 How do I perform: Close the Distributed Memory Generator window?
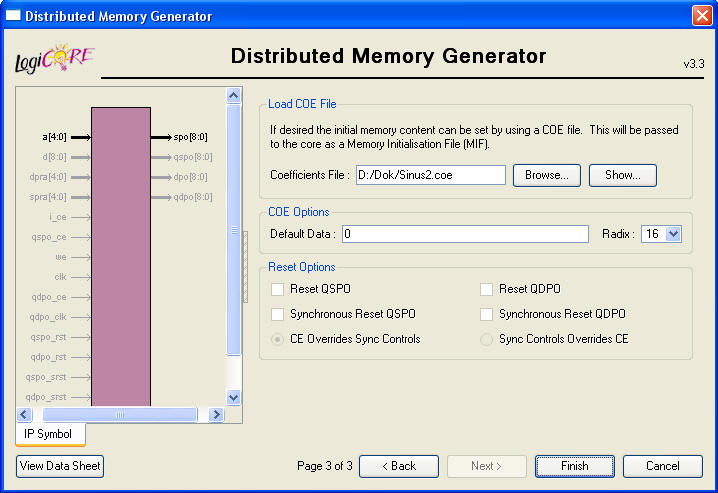(x=702, y=16)
